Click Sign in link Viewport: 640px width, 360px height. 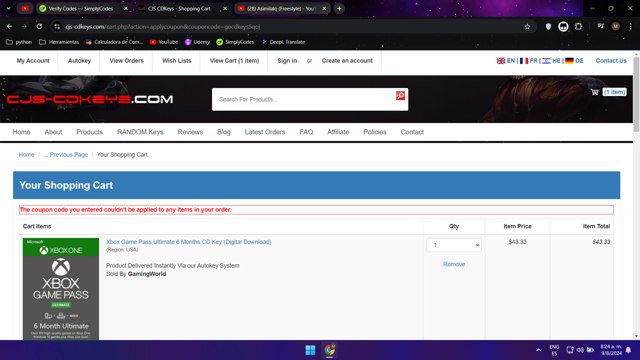coord(287,60)
